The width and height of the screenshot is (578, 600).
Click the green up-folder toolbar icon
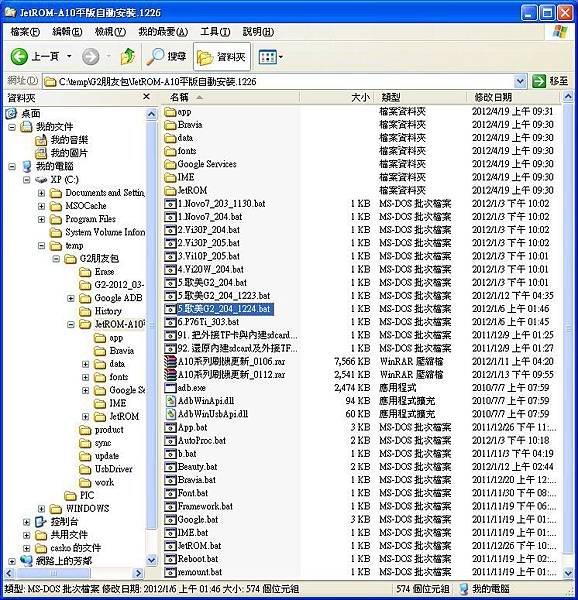pyautogui.click(x=127, y=57)
